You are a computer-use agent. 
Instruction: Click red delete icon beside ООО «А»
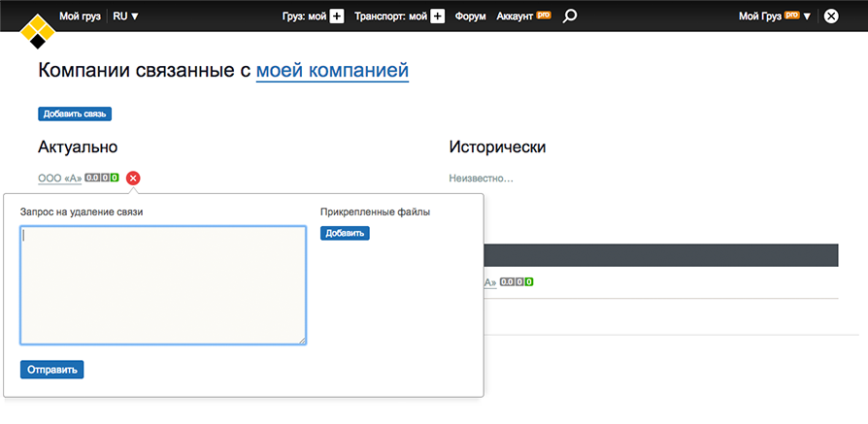(x=133, y=178)
